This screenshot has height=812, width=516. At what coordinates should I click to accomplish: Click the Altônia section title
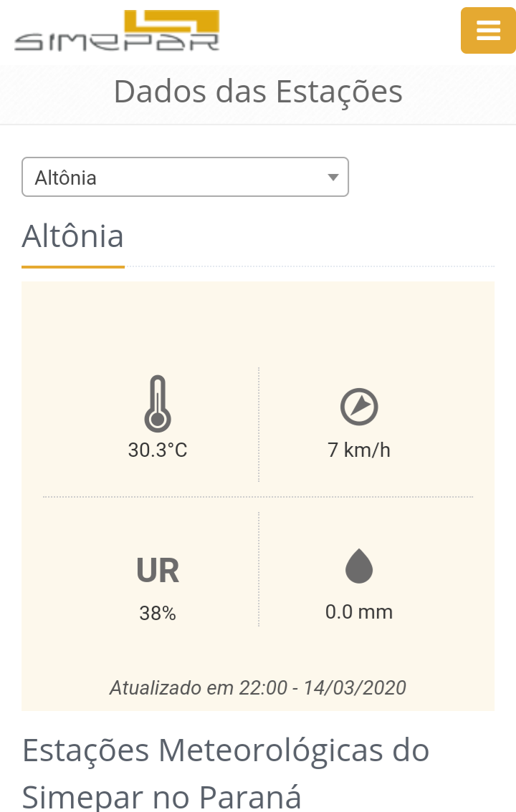[72, 236]
